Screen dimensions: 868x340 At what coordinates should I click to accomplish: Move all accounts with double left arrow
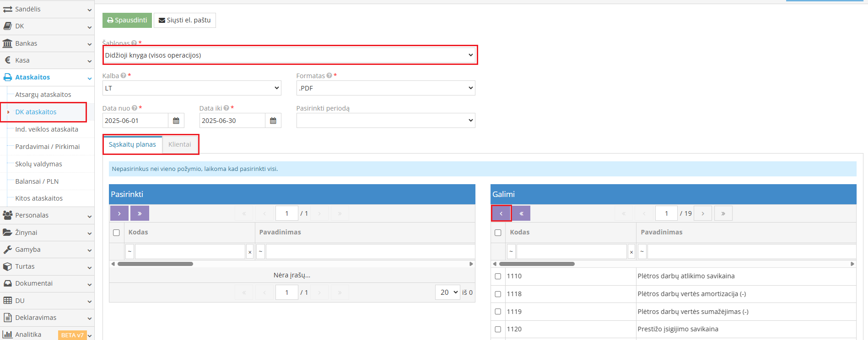pos(521,213)
